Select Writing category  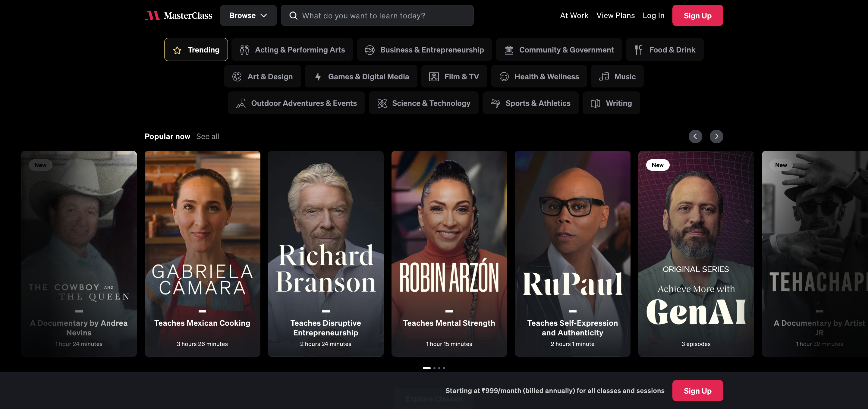(611, 103)
